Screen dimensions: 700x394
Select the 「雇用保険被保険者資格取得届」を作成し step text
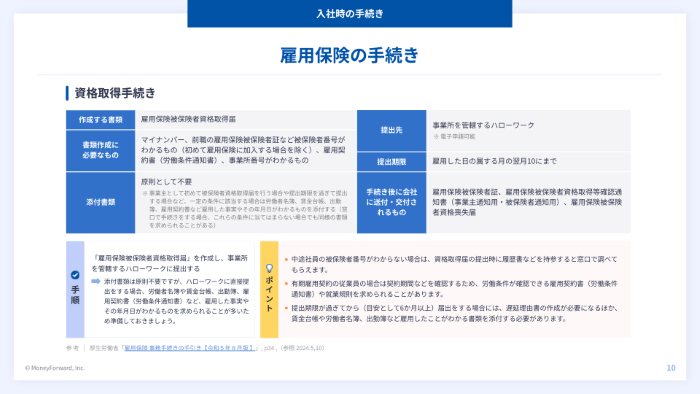170,263
